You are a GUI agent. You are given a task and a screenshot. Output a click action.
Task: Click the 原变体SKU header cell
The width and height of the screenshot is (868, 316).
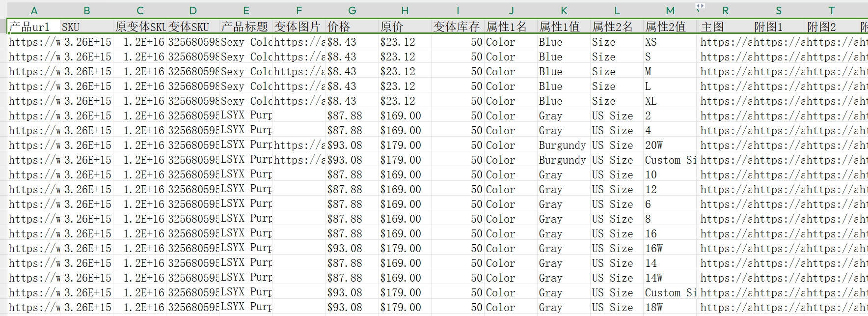tap(140, 27)
